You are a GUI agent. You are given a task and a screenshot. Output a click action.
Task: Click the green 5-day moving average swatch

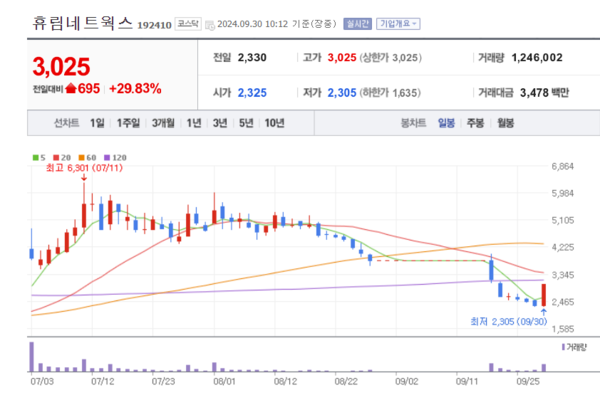tap(36, 158)
